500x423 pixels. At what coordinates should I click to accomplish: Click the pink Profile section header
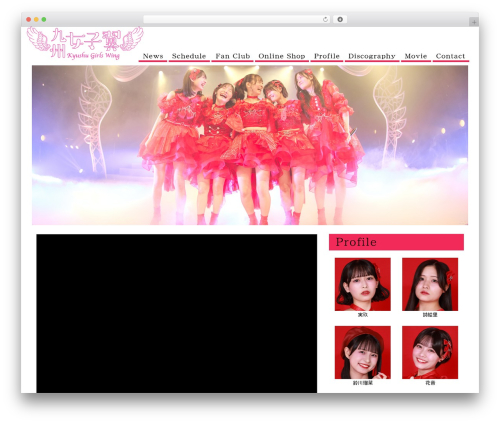tap(396, 242)
